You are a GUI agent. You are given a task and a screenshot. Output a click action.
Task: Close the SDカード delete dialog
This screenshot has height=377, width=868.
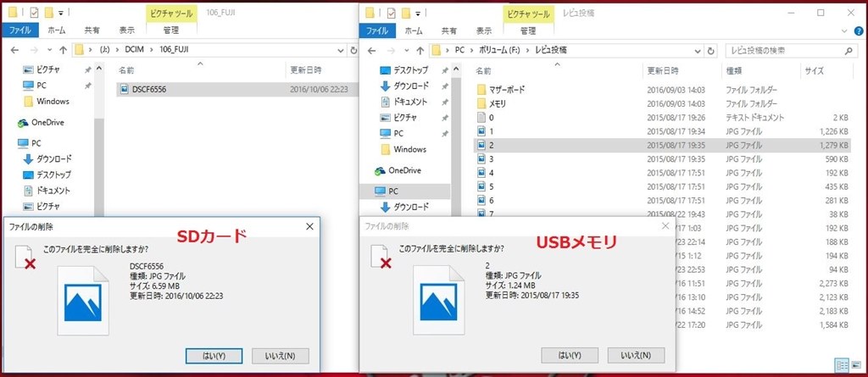point(309,226)
